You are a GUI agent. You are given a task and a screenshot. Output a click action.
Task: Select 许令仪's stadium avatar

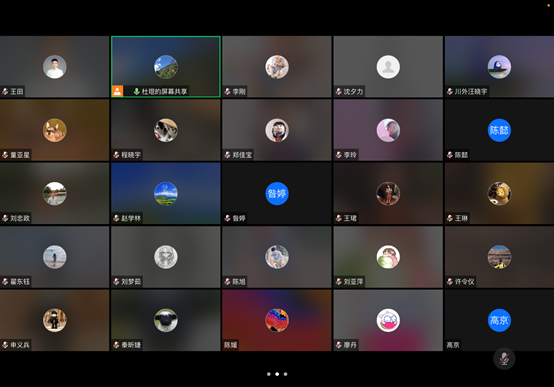499,257
